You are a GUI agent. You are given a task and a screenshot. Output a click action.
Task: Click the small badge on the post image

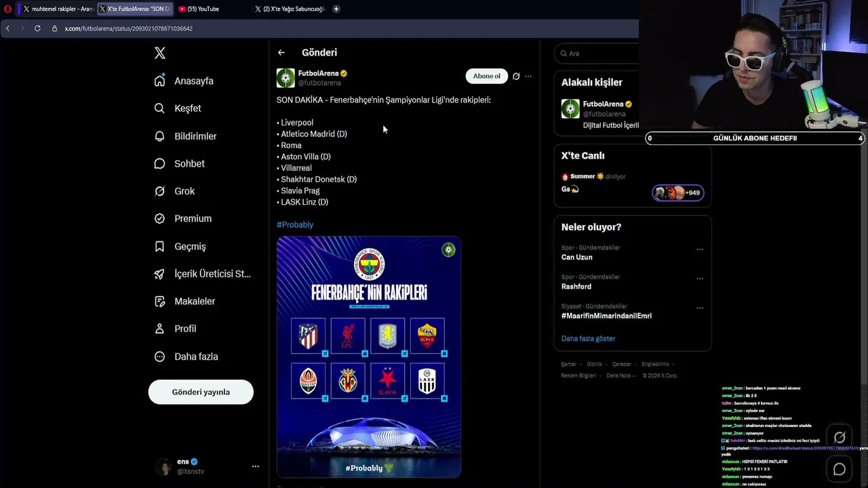[448, 250]
